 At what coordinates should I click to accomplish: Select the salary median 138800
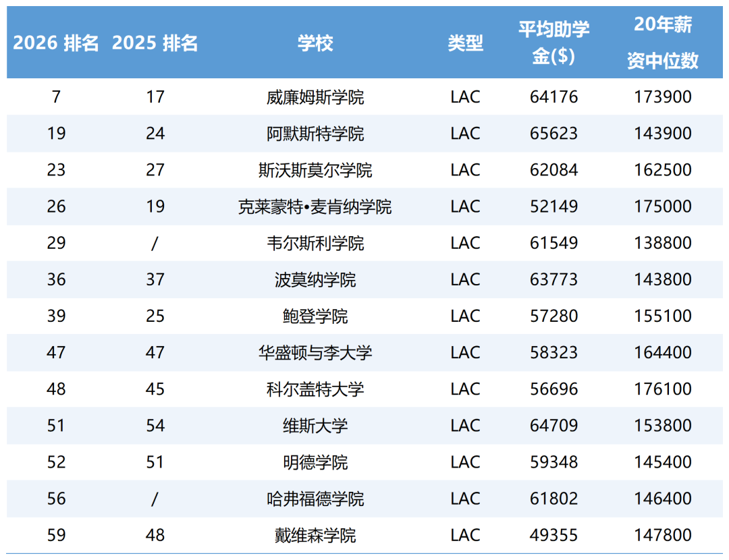(663, 243)
